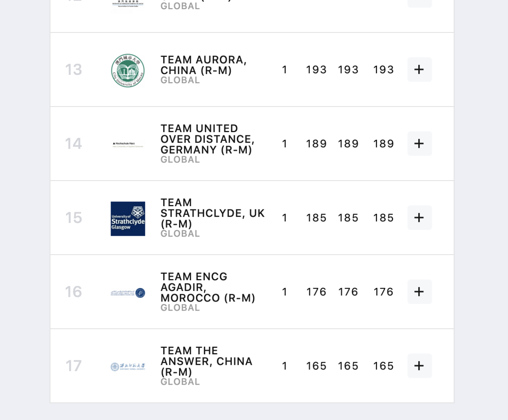Click University of Strathclyde Glasgow logo
The height and width of the screenshot is (420, 508).
tap(128, 219)
